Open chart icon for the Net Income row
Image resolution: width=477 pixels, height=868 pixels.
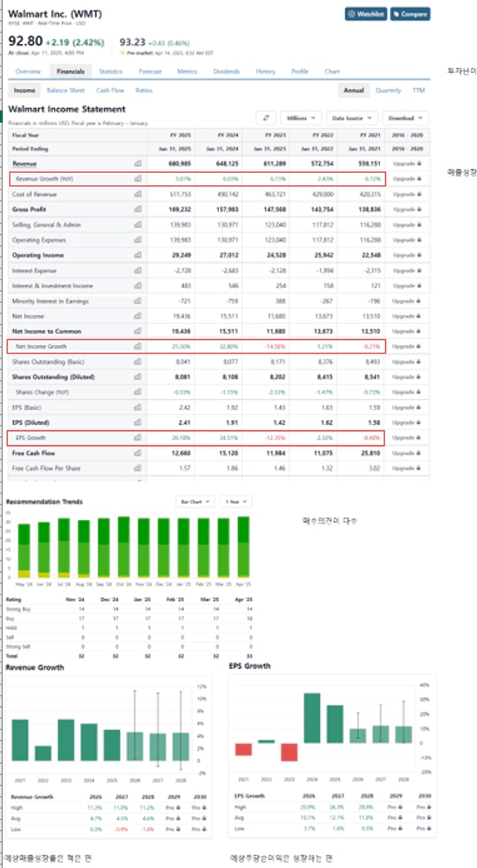137,316
